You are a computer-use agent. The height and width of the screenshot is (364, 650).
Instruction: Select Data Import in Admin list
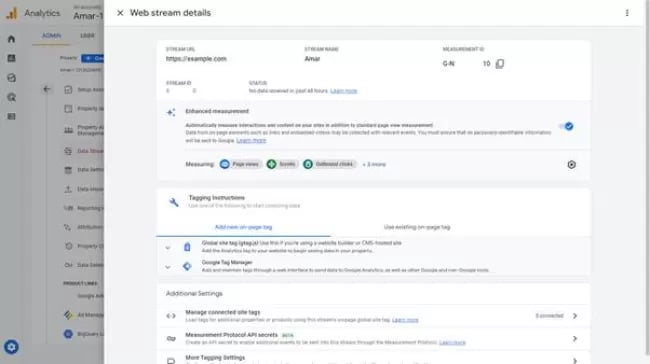click(x=84, y=189)
